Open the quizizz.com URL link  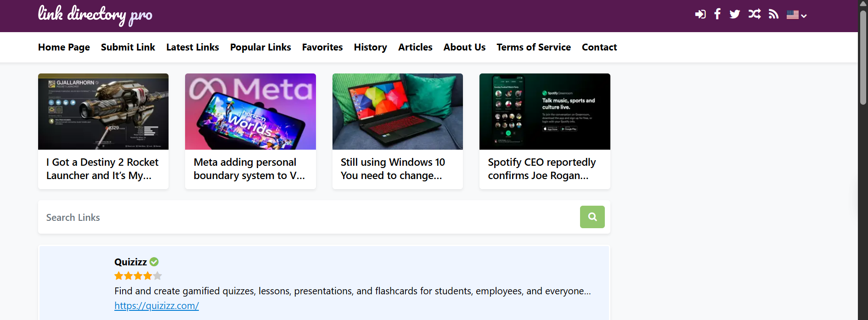tap(157, 306)
